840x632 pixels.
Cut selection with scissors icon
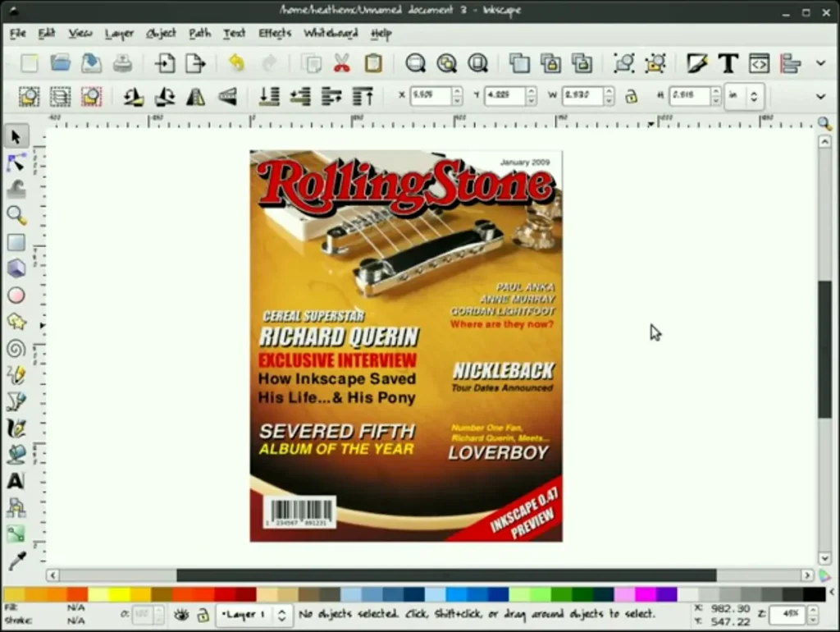pos(342,63)
